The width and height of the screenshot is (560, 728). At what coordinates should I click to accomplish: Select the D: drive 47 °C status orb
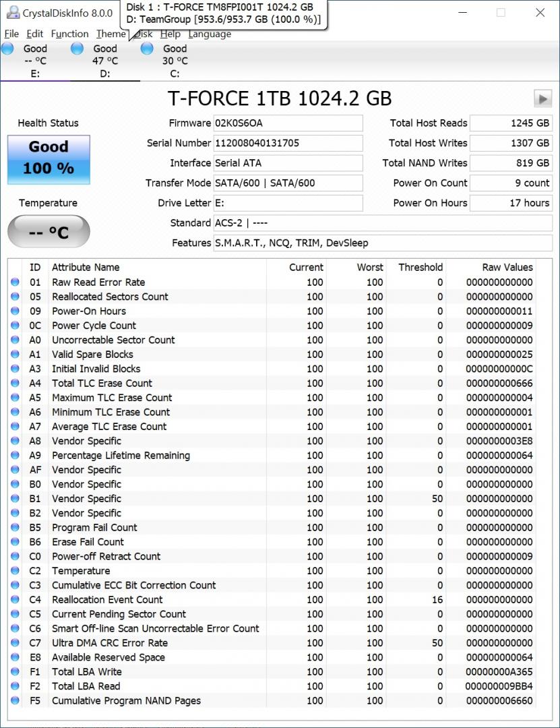point(77,49)
